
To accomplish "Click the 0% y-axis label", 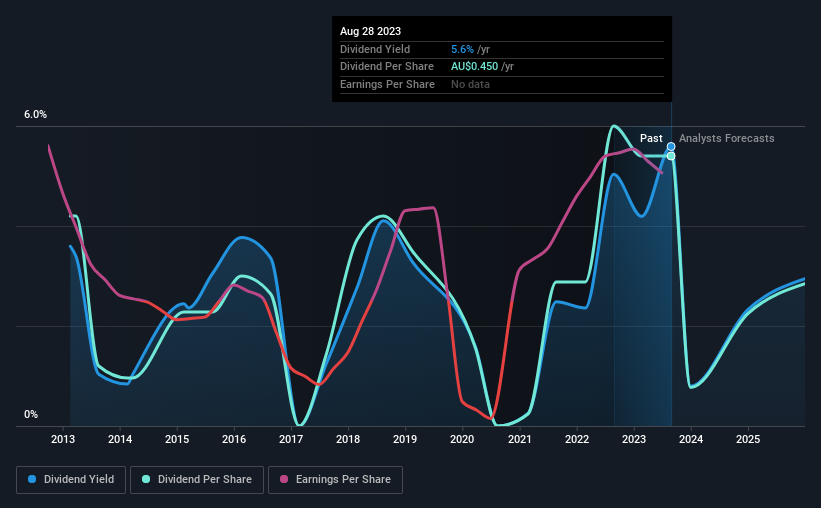I will pos(31,414).
